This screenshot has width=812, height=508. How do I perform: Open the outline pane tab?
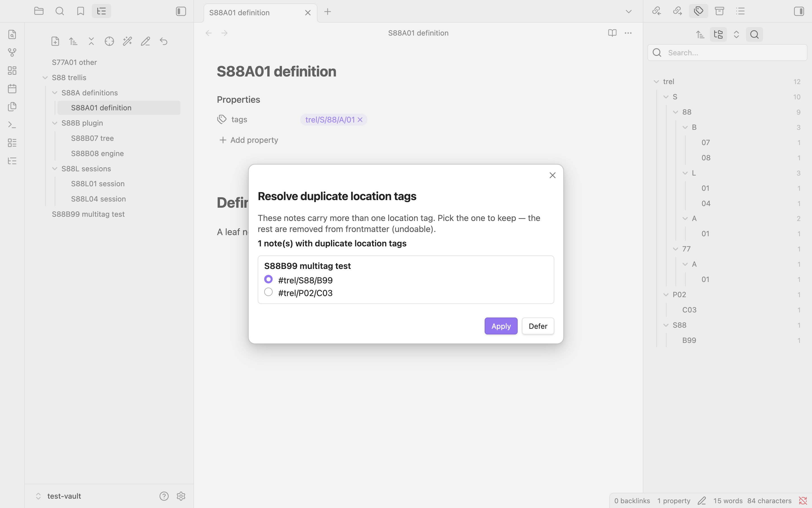740,11
